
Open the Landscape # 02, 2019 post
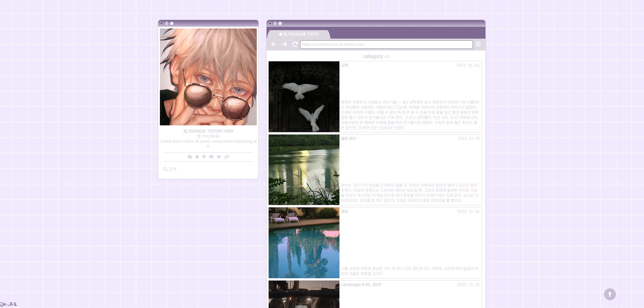(x=361, y=285)
